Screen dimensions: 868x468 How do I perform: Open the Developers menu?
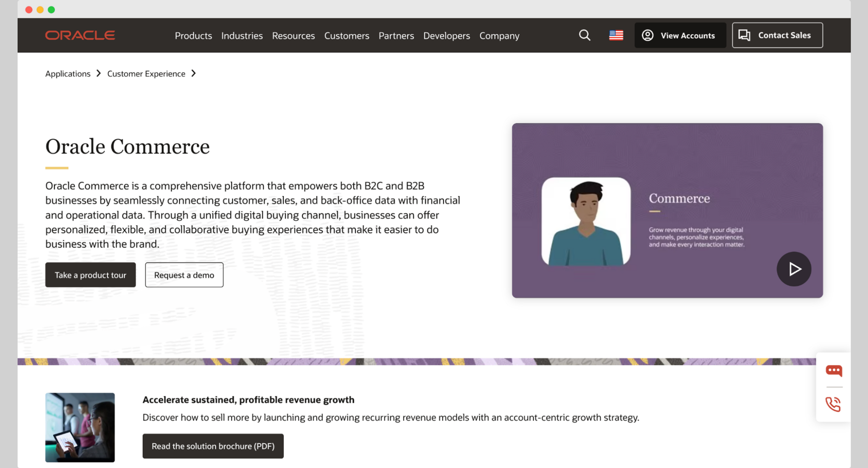pyautogui.click(x=447, y=36)
